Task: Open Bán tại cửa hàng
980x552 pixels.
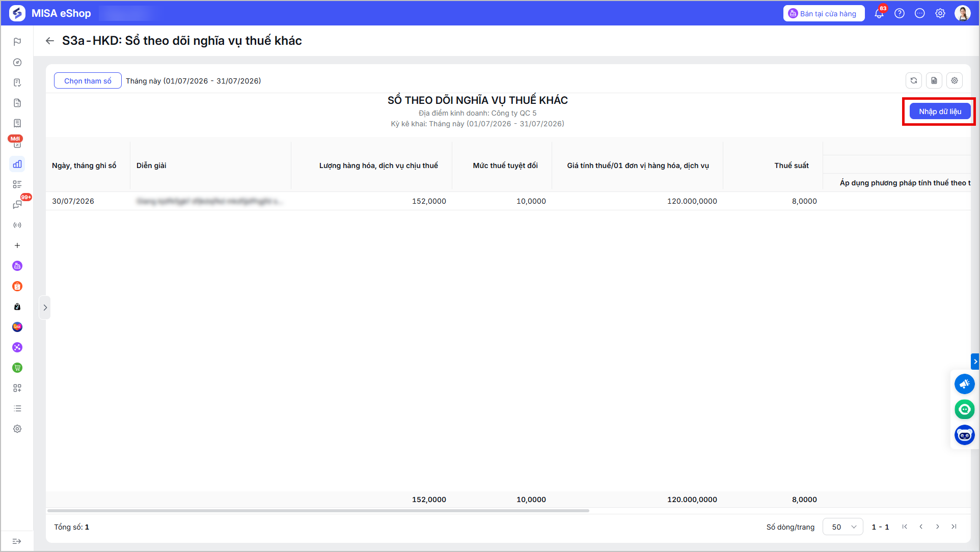Action: tap(824, 14)
